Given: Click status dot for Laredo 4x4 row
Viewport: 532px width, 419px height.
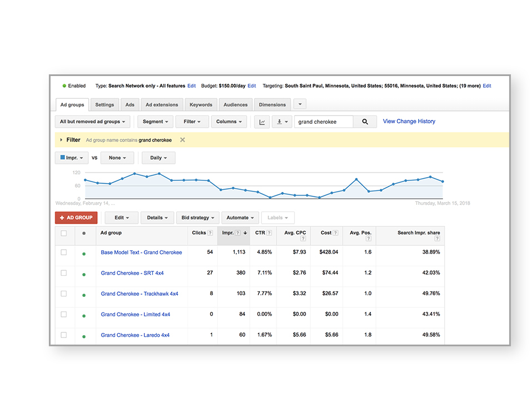Looking at the screenshot, I should (84, 337).
